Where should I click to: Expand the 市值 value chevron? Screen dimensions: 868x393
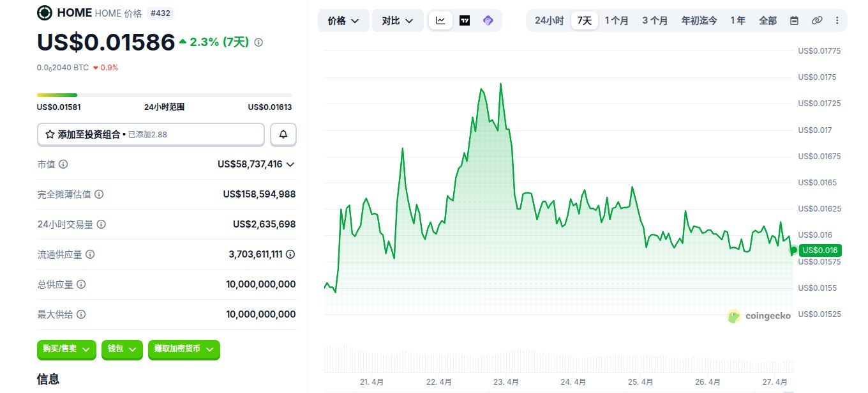tap(290, 164)
